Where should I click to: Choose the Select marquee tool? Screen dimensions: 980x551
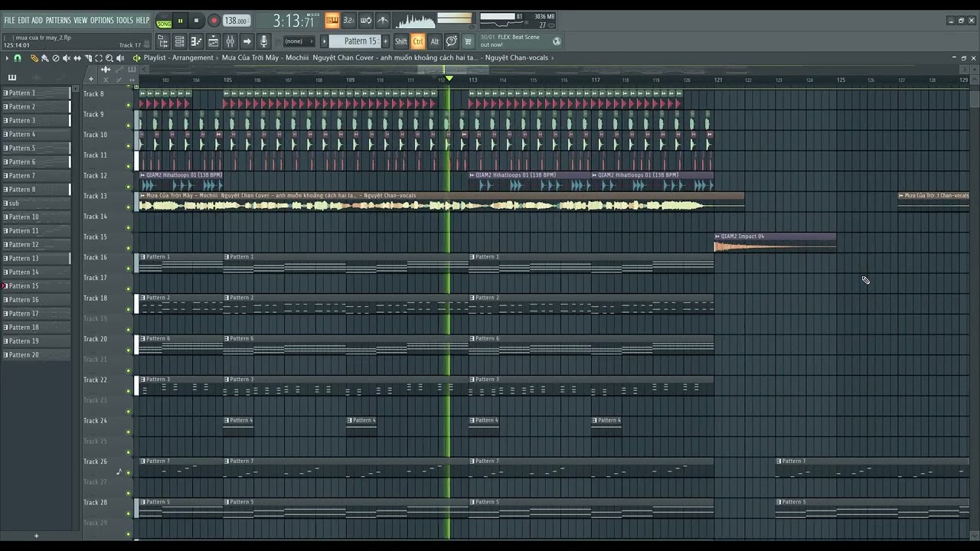click(x=98, y=58)
